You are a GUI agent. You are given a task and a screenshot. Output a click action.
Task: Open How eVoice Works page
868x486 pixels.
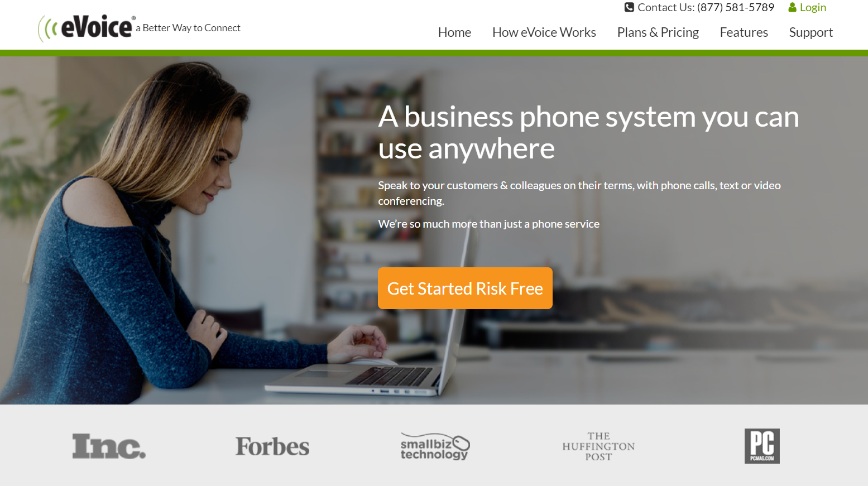(544, 32)
